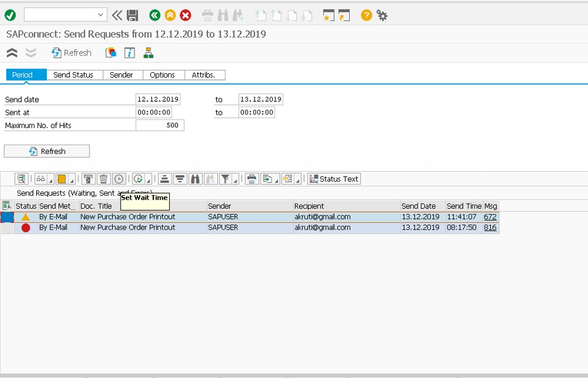Click the Maximum No. of Hits field

coord(159,125)
